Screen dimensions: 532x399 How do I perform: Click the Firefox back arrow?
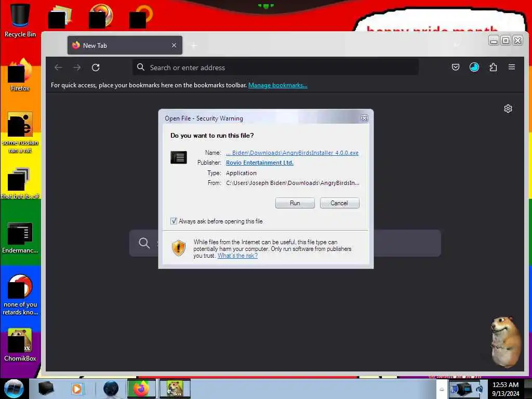(x=58, y=68)
